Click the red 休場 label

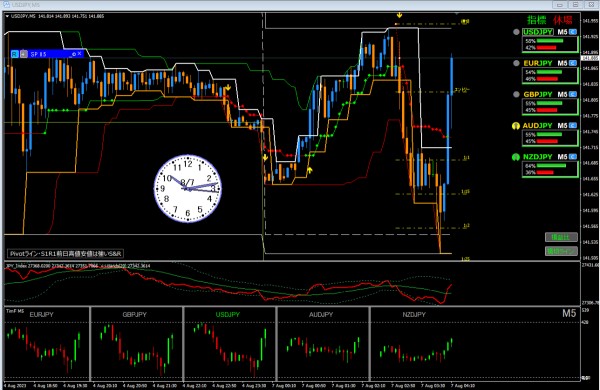pos(562,20)
